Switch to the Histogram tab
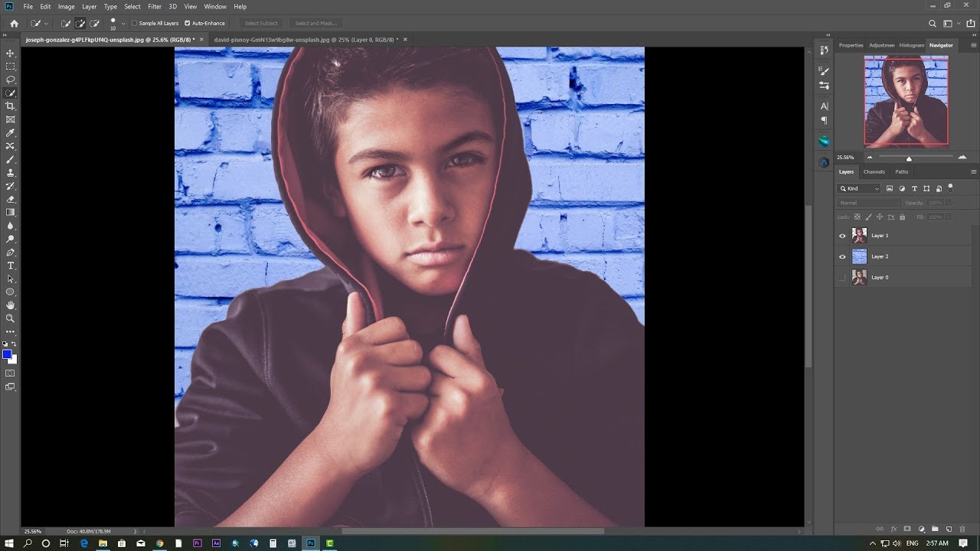980x551 pixels. [x=911, y=45]
